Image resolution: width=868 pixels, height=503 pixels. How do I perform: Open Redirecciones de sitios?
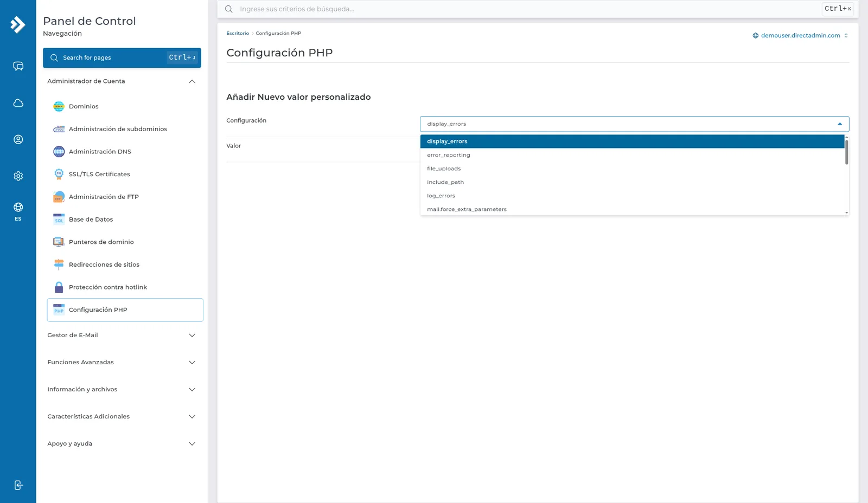(125, 265)
